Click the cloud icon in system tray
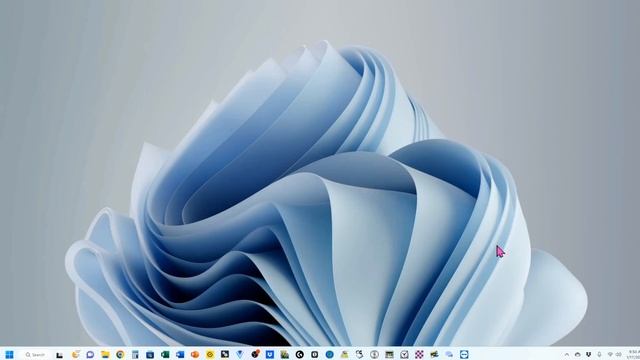Viewport: 640px width, 360px height. coord(578,354)
